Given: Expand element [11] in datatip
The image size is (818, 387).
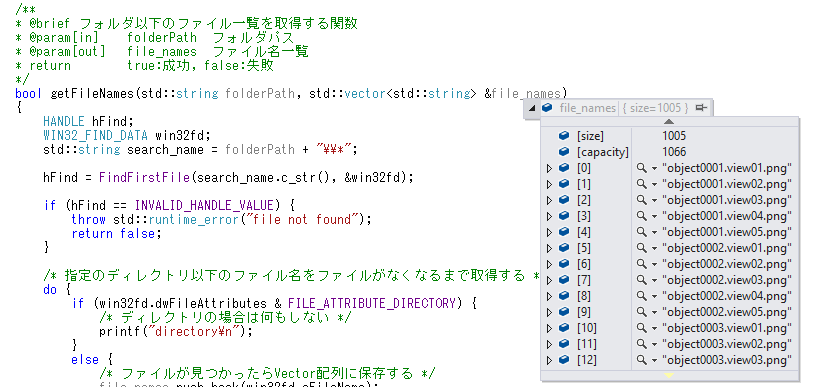Looking at the screenshot, I should [548, 344].
